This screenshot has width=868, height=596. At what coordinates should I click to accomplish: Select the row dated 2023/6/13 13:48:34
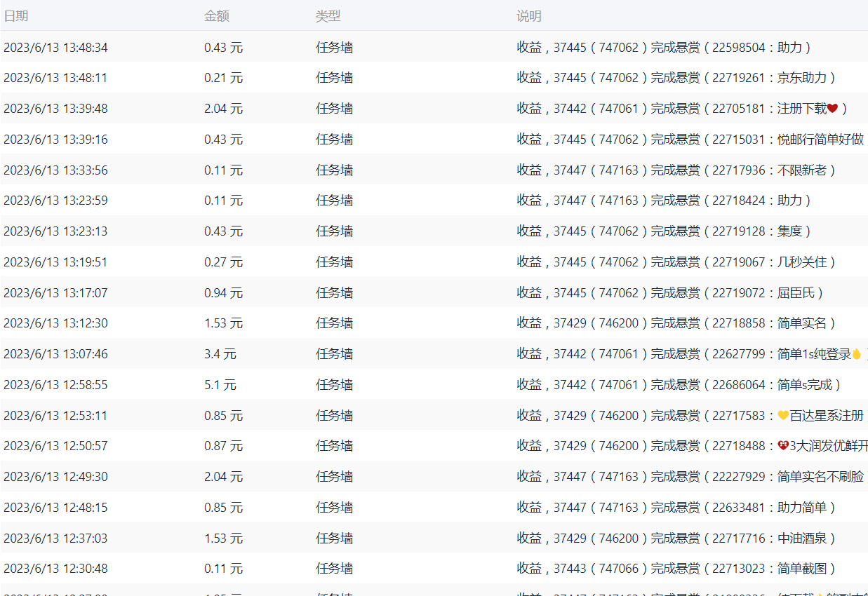pos(55,48)
